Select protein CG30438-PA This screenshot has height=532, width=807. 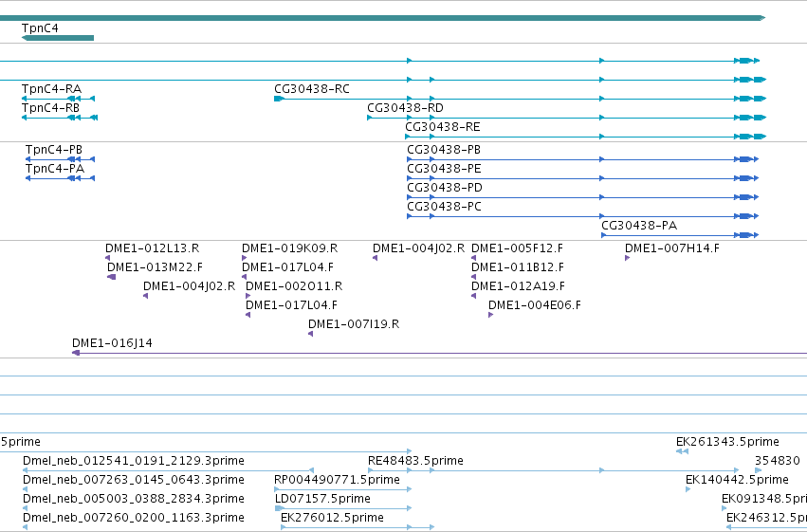pyautogui.click(x=639, y=226)
